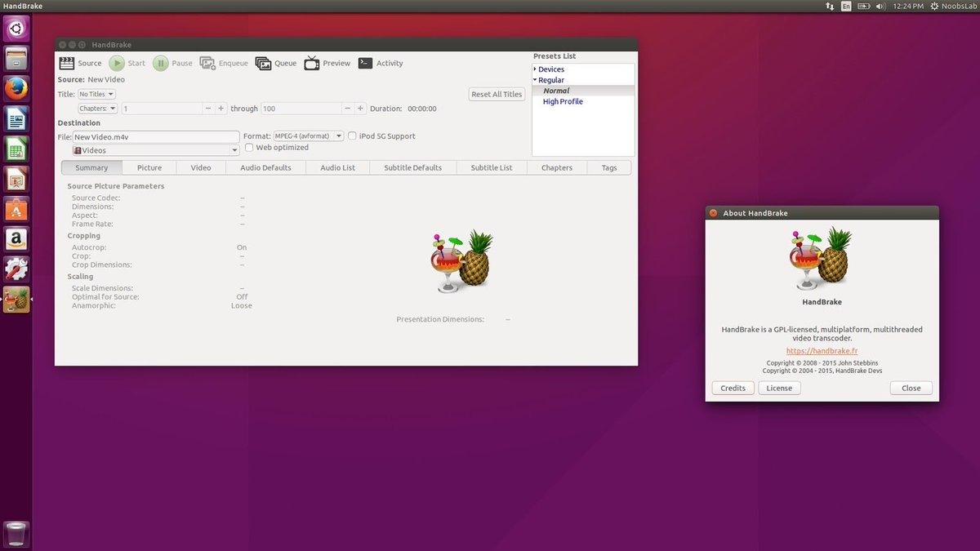This screenshot has height=551, width=980.
Task: Open the Trash in the launcher
Action: click(16, 534)
